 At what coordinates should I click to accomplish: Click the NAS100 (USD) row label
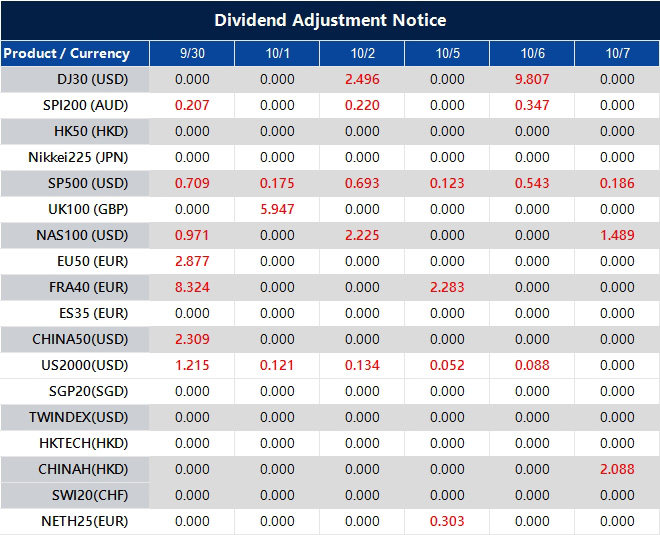coord(82,235)
